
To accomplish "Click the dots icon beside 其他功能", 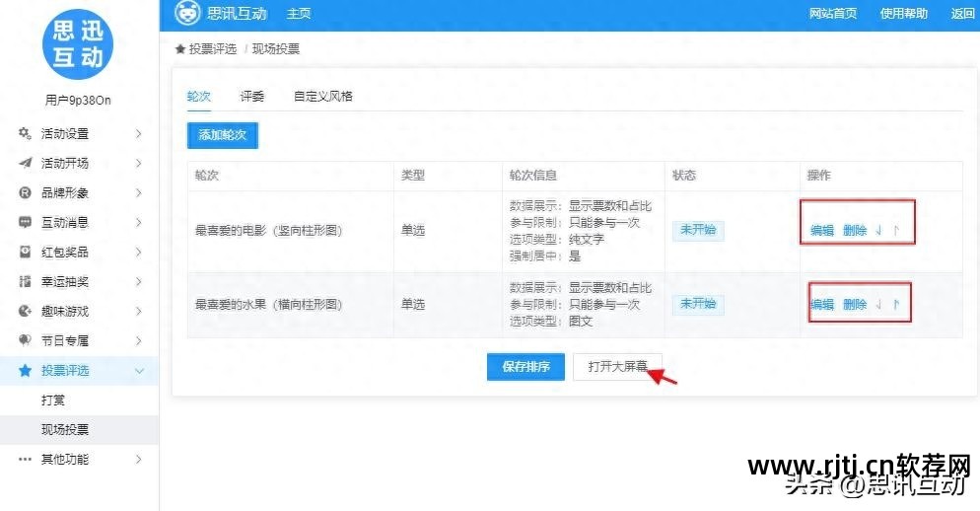I will tap(25, 459).
